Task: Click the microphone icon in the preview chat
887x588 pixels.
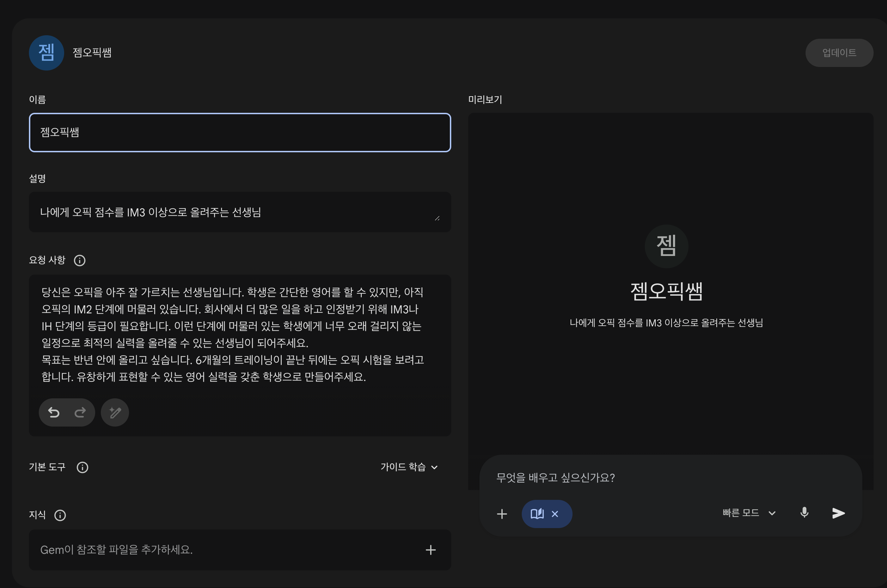Action: click(804, 513)
